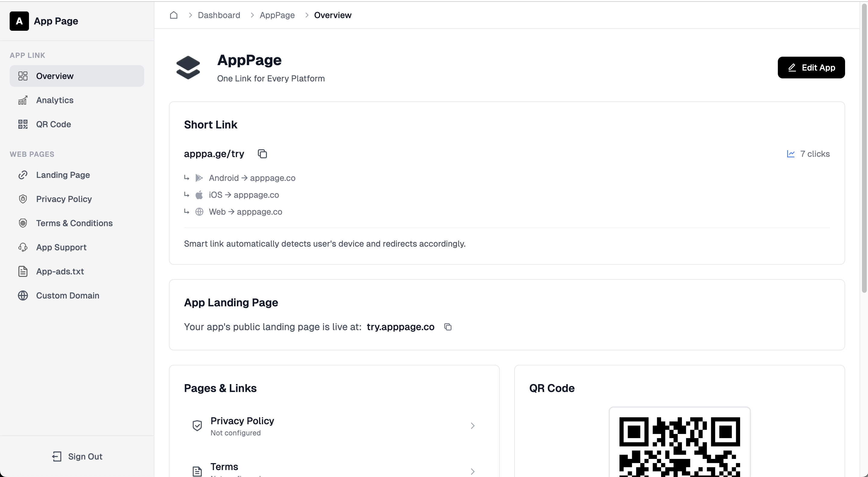Click the QR code image
This screenshot has height=477, width=868.
[x=679, y=446]
